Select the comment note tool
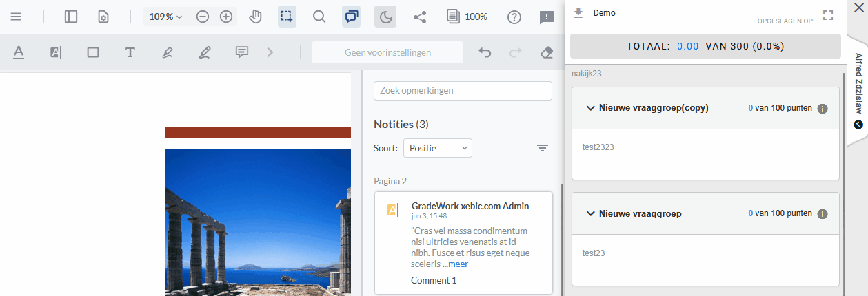The height and width of the screenshot is (296, 868). (x=241, y=52)
